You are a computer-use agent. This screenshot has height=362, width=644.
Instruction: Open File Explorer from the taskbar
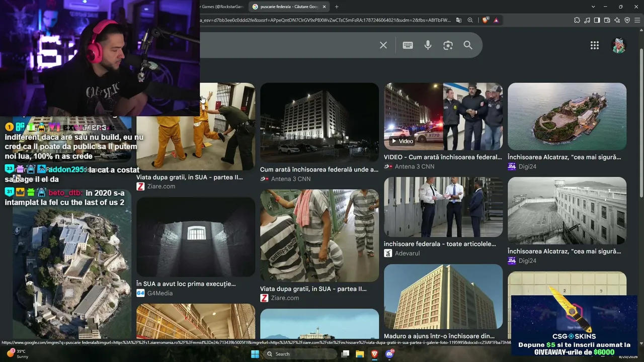[360, 354]
